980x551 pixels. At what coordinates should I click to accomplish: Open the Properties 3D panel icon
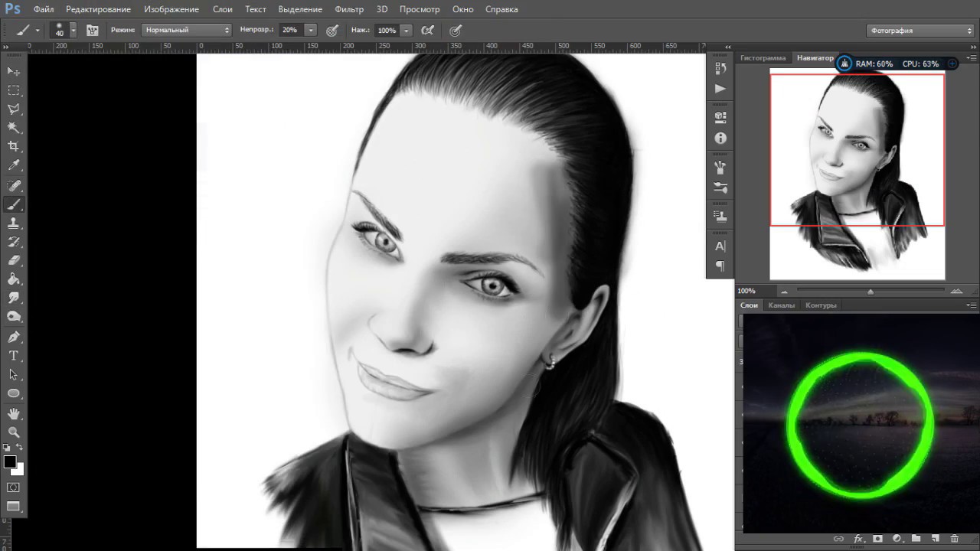[720, 118]
